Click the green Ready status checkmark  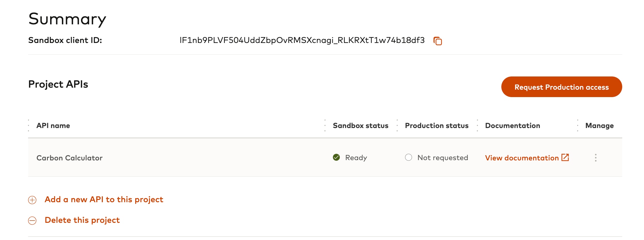click(x=336, y=158)
